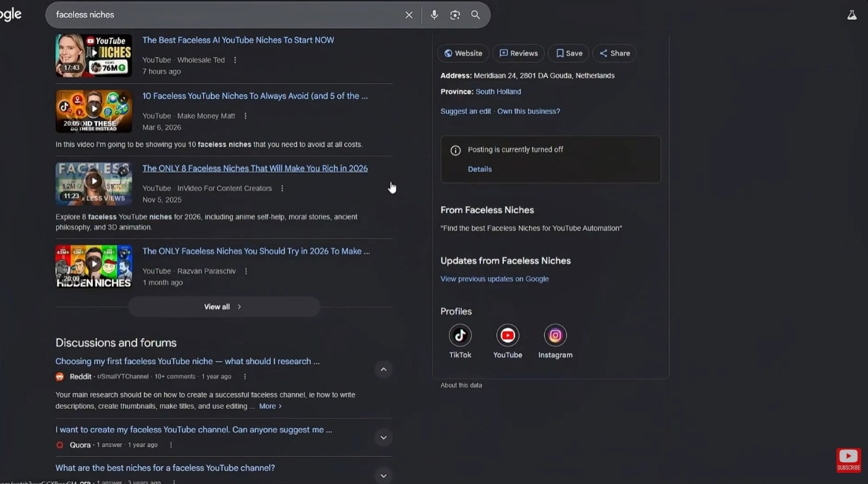This screenshot has height=484, width=868.
Task: Click the 'Posting is currently turned off' notice text
Action: pos(516,150)
